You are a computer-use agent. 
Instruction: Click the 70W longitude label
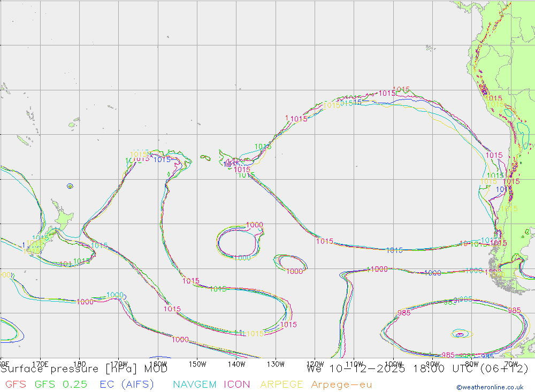click(511, 364)
